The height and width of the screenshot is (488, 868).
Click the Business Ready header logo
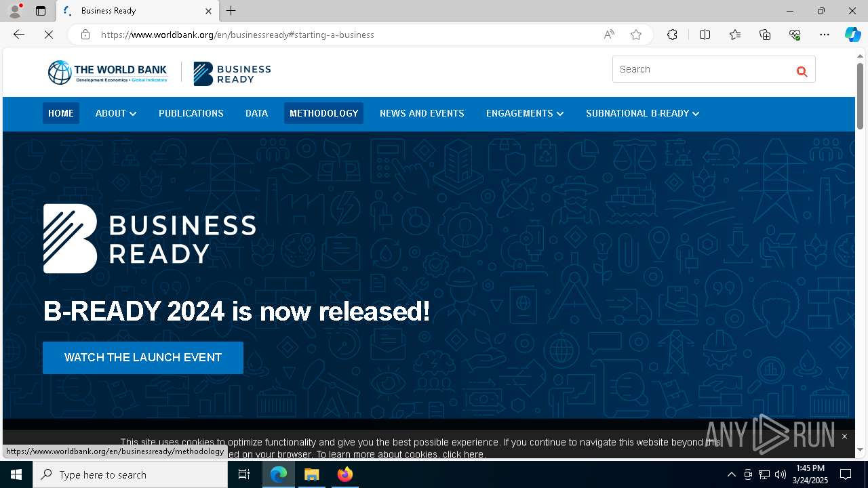tap(232, 73)
